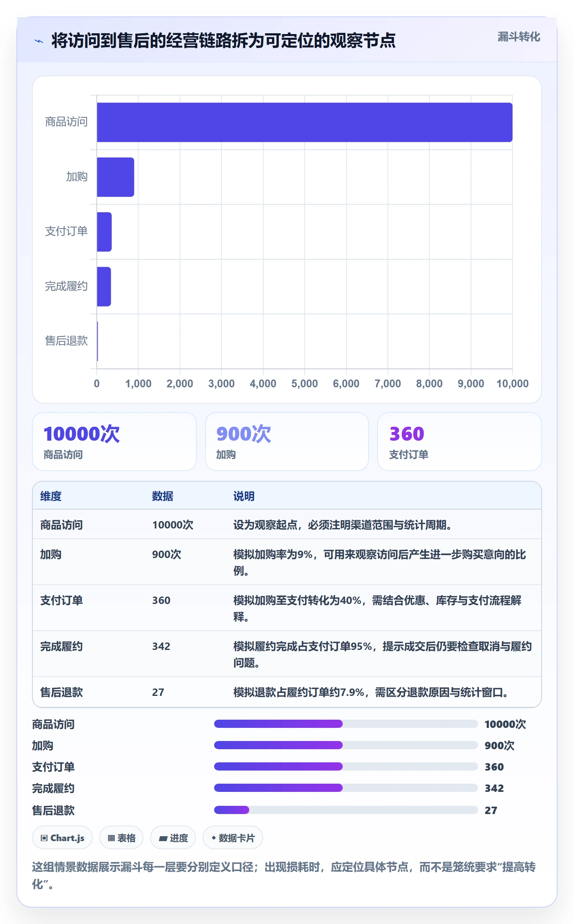Select the 数据卡片 tag chip
Screen dimensions: 574x924
coord(233,838)
